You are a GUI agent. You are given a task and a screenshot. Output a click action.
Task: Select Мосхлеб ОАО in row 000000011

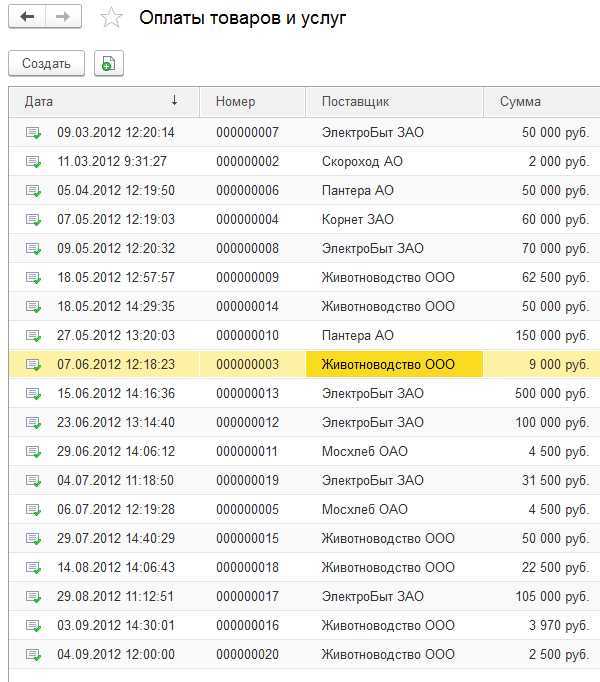coord(365,451)
